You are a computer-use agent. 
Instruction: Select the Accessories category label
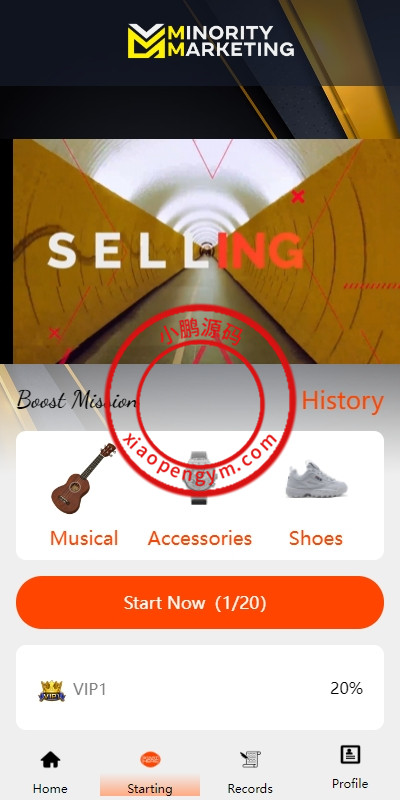(200, 538)
